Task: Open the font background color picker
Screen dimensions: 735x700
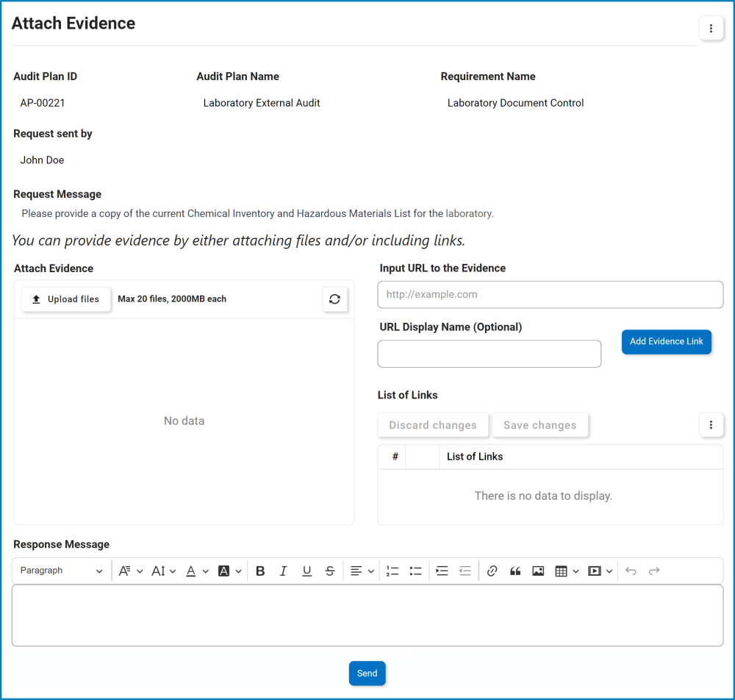Action: coord(230,571)
